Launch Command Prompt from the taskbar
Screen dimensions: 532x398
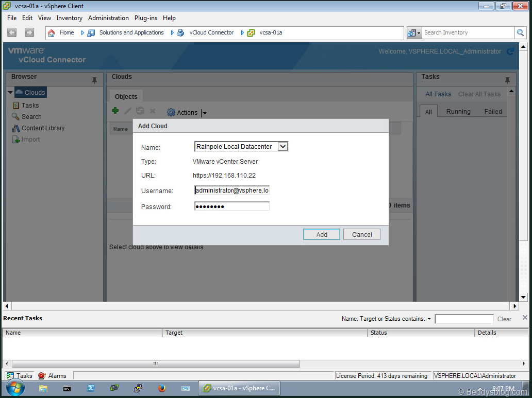tap(67, 389)
